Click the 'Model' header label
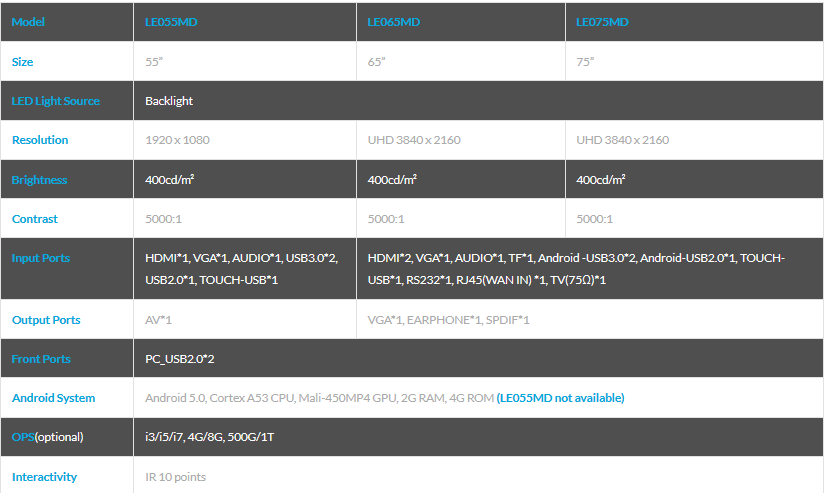 point(28,22)
